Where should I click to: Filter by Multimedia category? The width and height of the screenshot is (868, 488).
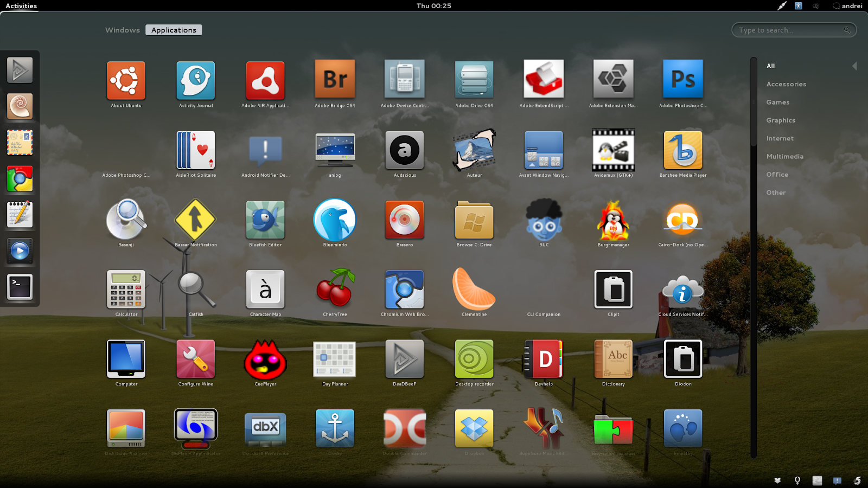pyautogui.click(x=785, y=156)
